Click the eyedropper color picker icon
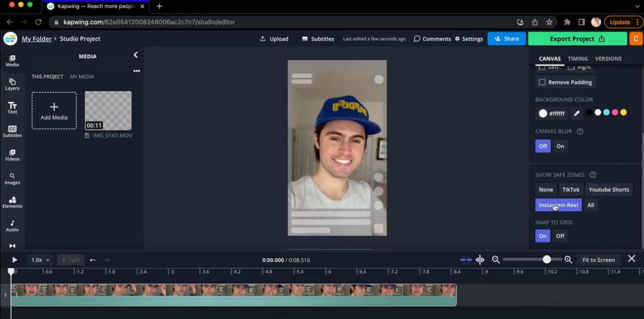Image resolution: width=644 pixels, height=319 pixels. [x=576, y=113]
